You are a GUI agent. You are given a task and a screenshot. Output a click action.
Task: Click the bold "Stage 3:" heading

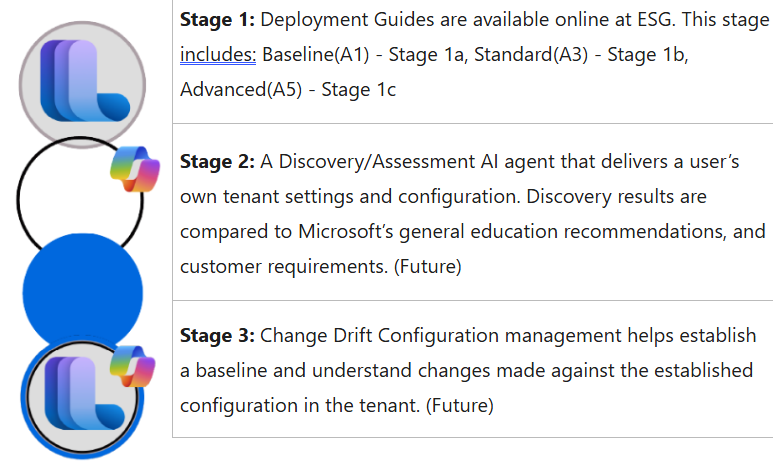coord(213,335)
